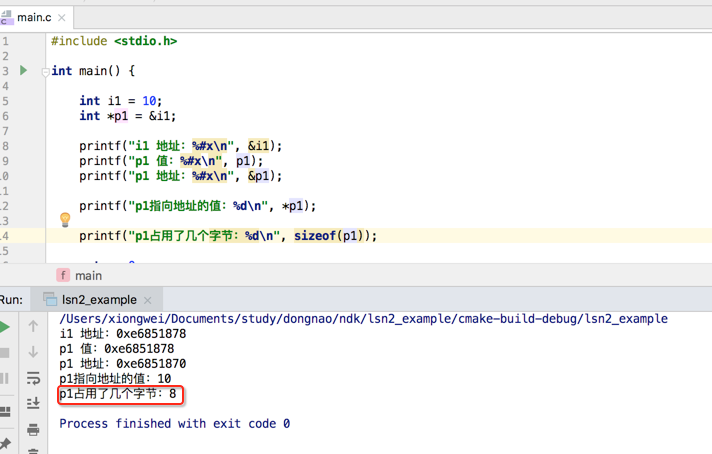
Task: Click the main function breadcrumb
Action: (x=89, y=276)
